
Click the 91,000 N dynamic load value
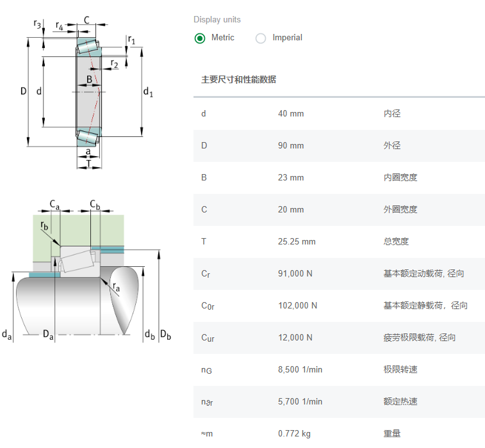click(x=295, y=274)
